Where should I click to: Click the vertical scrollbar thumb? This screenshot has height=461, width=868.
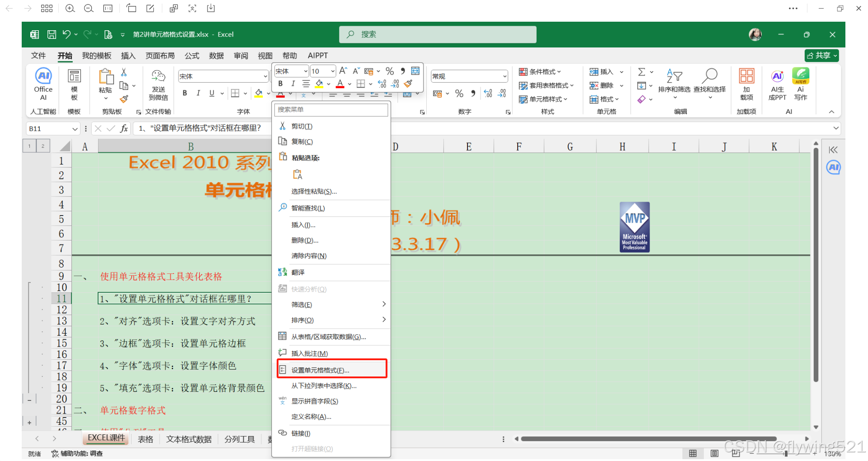(x=816, y=264)
